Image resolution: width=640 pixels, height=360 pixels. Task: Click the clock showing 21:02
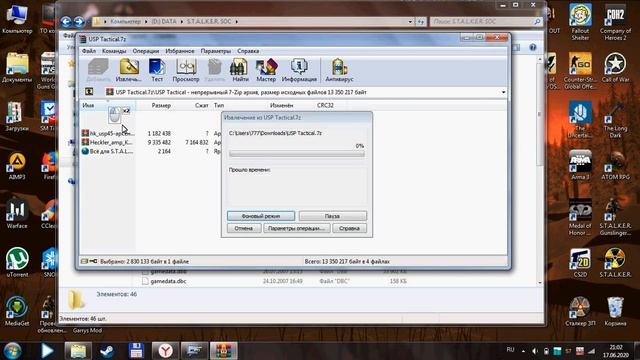(616, 347)
